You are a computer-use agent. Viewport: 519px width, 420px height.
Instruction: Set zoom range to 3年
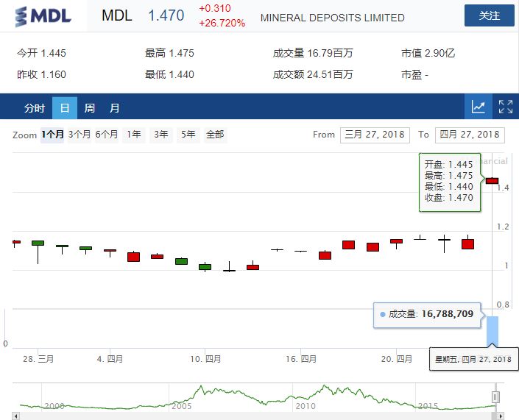click(x=161, y=135)
